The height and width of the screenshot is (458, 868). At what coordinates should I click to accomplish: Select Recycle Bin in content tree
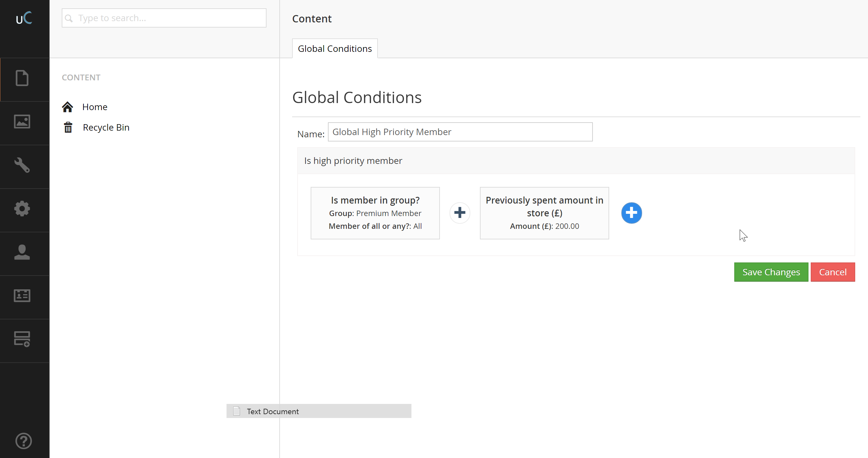click(x=106, y=127)
